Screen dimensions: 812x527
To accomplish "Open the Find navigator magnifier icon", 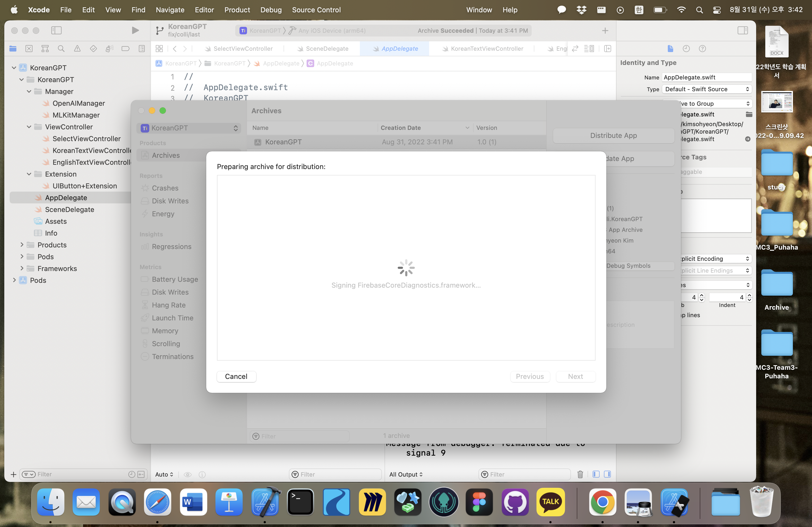I will [x=61, y=48].
